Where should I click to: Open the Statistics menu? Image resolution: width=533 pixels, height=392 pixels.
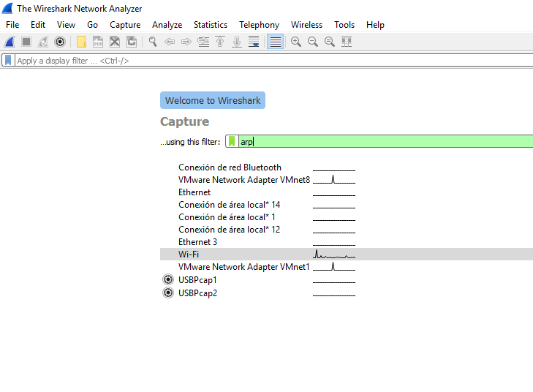tap(211, 25)
